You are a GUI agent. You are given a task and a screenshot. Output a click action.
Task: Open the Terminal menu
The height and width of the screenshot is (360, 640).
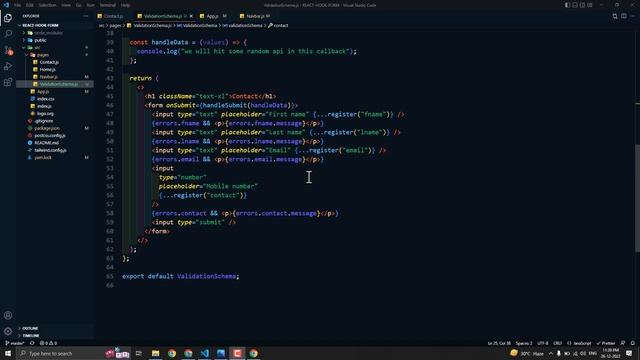[108, 5]
